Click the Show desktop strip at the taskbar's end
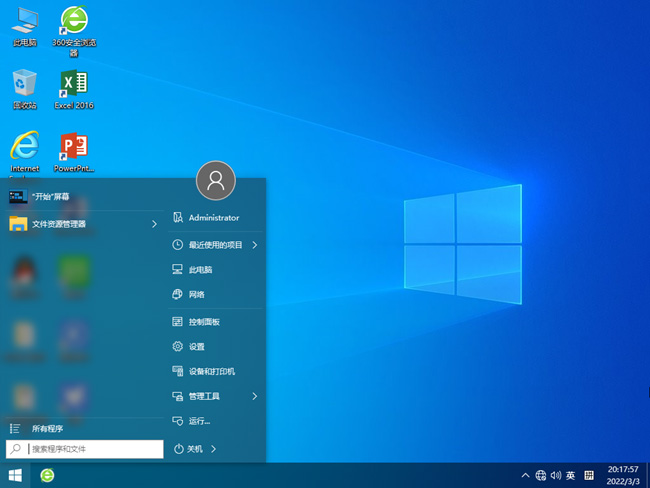The height and width of the screenshot is (488, 650). pos(648,476)
